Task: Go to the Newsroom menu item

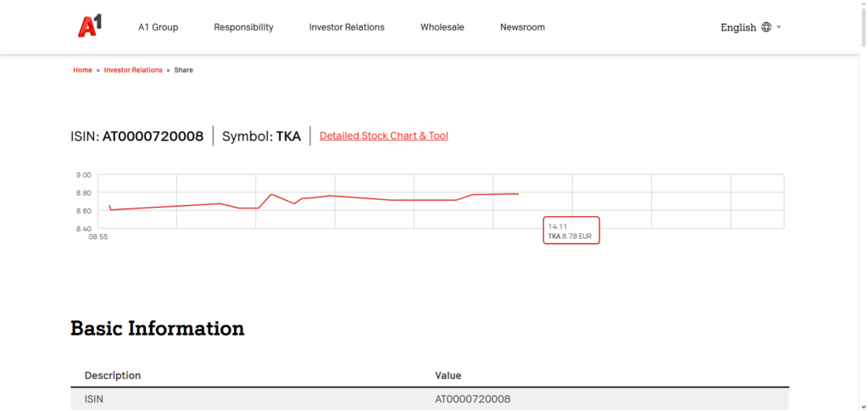Action: point(522,27)
